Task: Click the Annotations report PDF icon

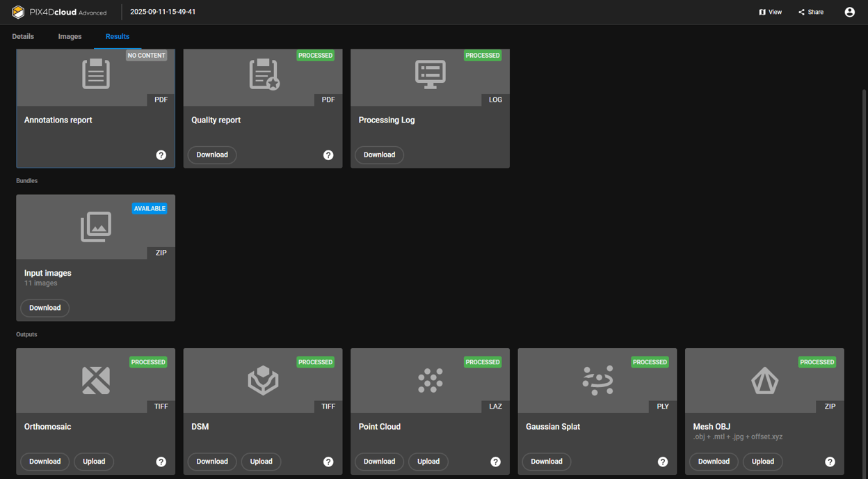Action: [95, 73]
